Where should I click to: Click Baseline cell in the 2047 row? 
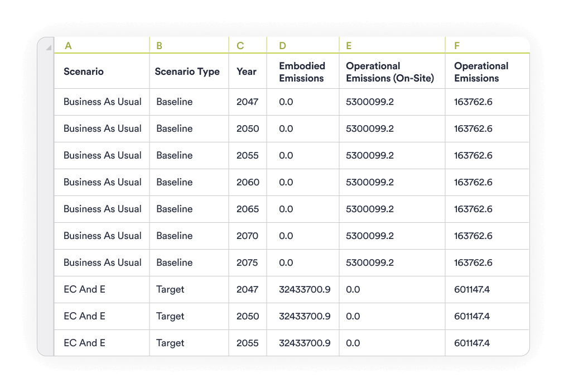click(x=189, y=102)
